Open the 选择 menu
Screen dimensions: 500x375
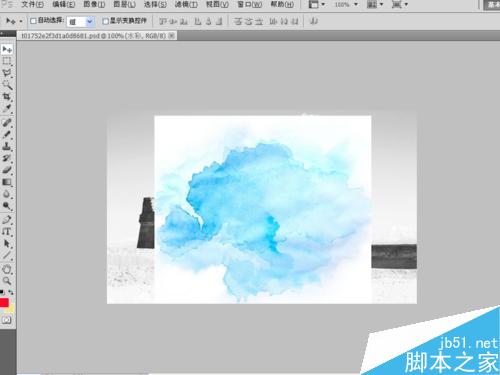[155, 4]
